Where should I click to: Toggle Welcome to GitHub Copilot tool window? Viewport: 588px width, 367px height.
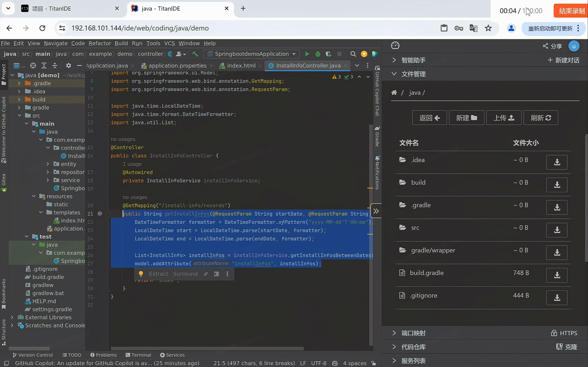[4, 130]
